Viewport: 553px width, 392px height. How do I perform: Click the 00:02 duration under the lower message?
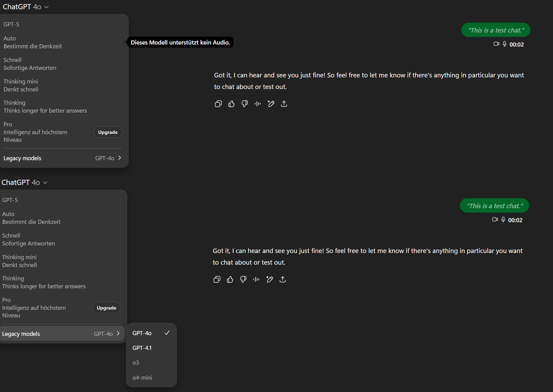point(515,220)
